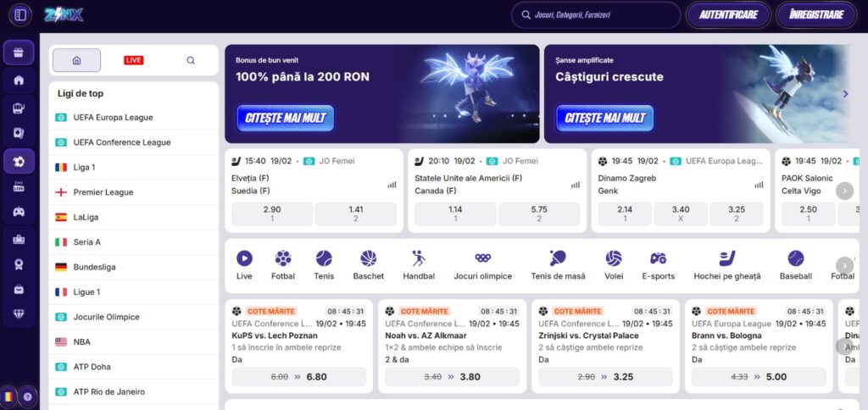Open Handbal sport category
868x410 pixels.
(x=419, y=264)
